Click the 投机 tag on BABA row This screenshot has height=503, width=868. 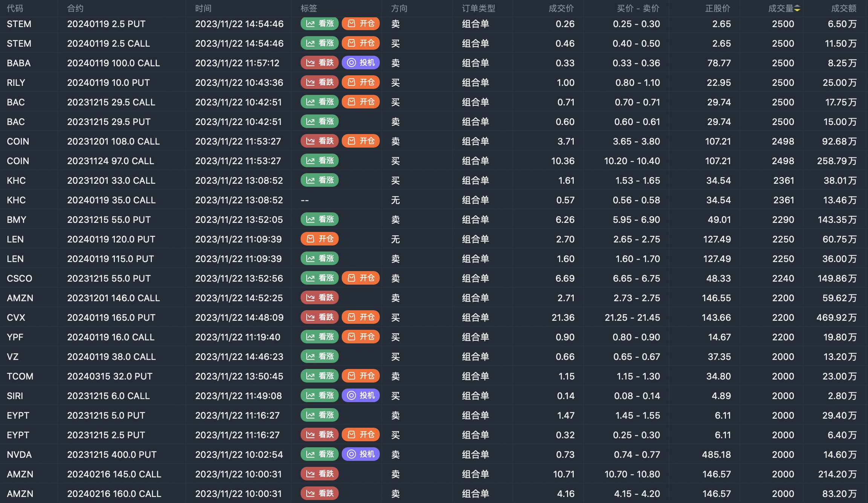[x=361, y=62]
